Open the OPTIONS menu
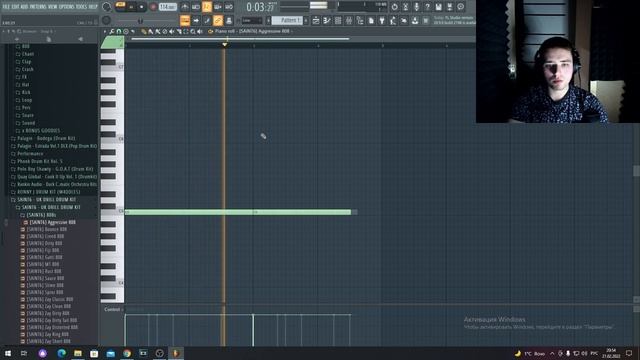Image resolution: width=640 pixels, height=360 pixels. [67, 7]
